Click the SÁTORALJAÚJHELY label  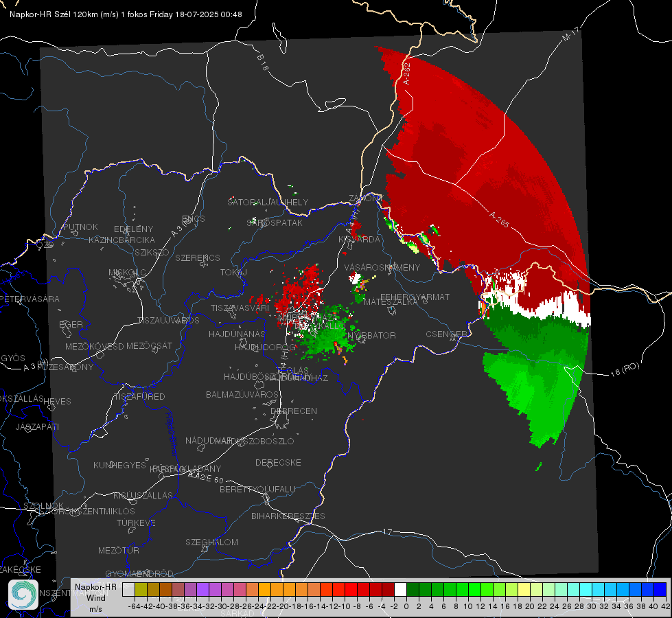point(268,202)
